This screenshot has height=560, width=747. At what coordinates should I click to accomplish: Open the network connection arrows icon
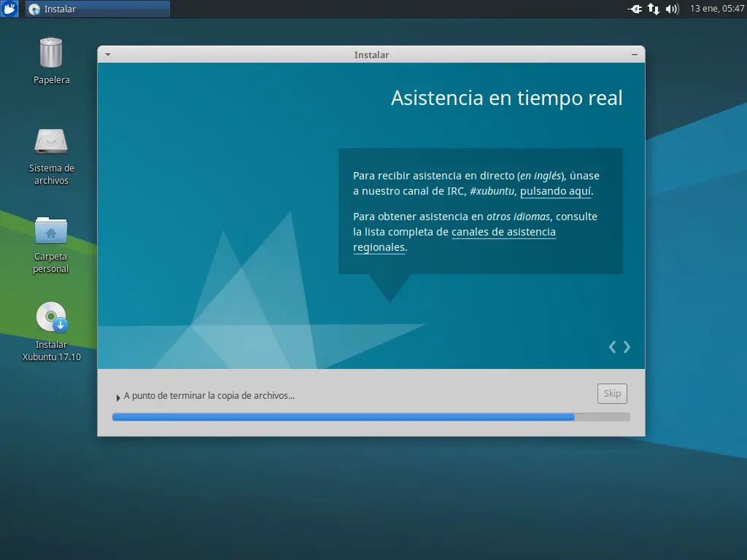pos(654,9)
